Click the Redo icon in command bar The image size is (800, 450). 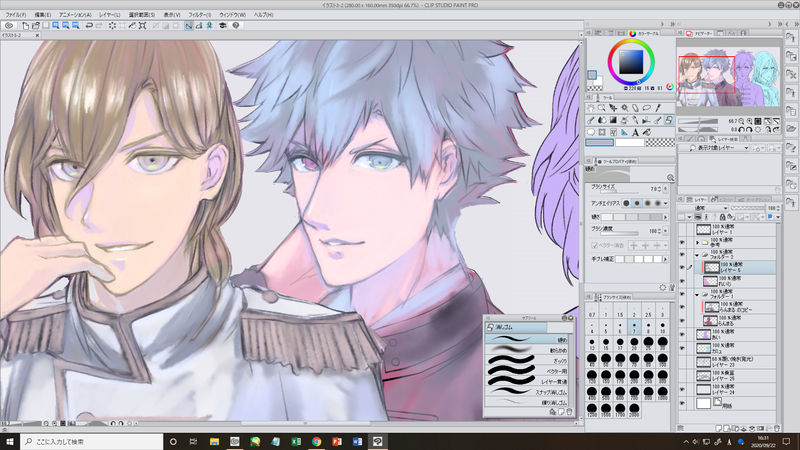(x=99, y=26)
